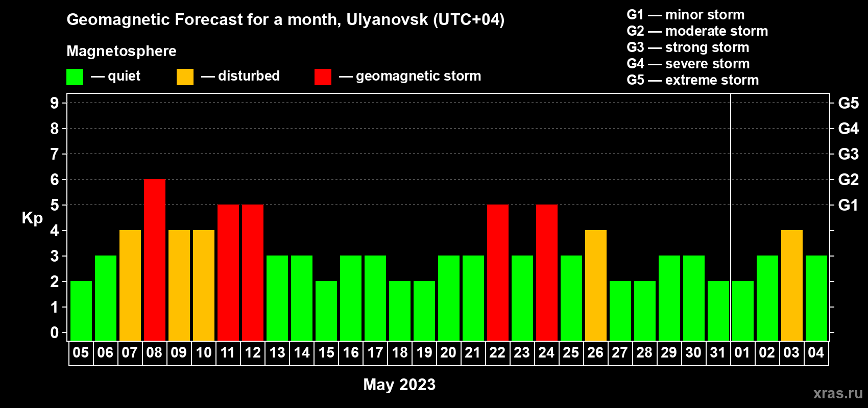This screenshot has height=408, width=868.
Task: Click the '— disturbed' legend label
Action: pyautogui.click(x=240, y=76)
